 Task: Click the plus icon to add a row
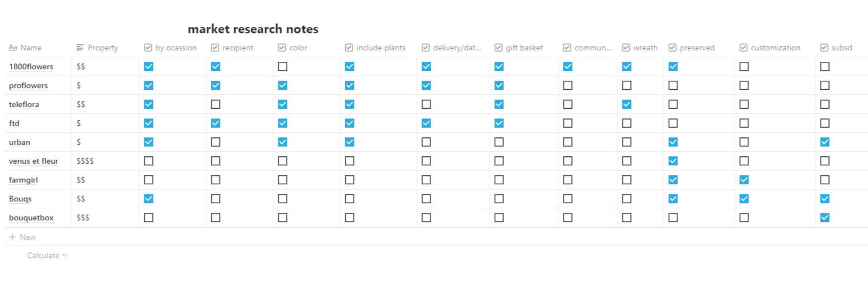pyautogui.click(x=13, y=237)
